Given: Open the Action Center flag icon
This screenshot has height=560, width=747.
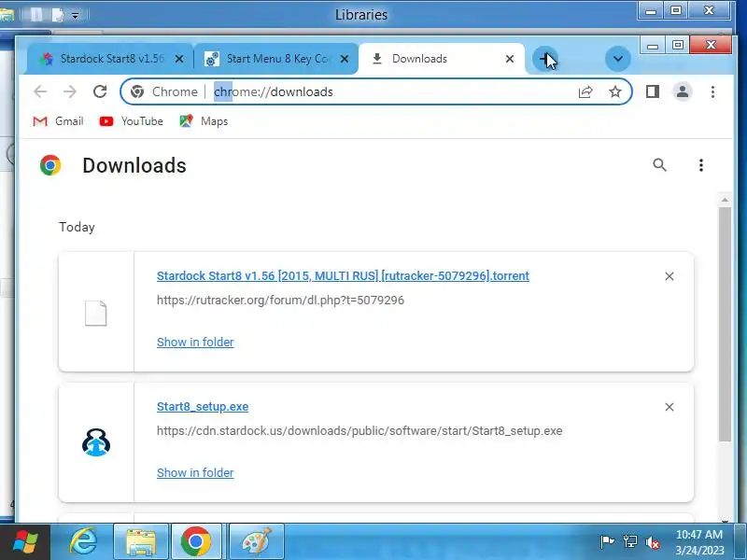Looking at the screenshot, I should tap(608, 542).
